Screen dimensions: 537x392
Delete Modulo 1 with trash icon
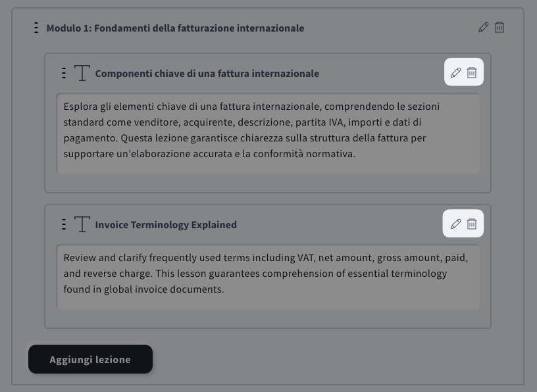499,28
